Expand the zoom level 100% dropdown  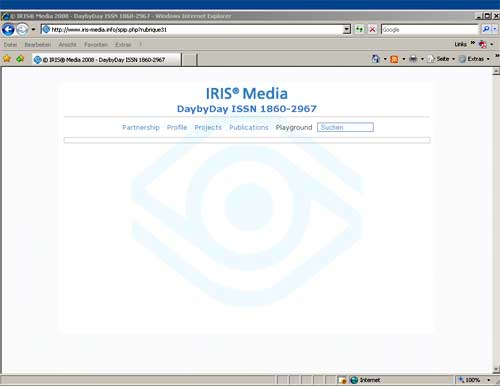coord(489,380)
